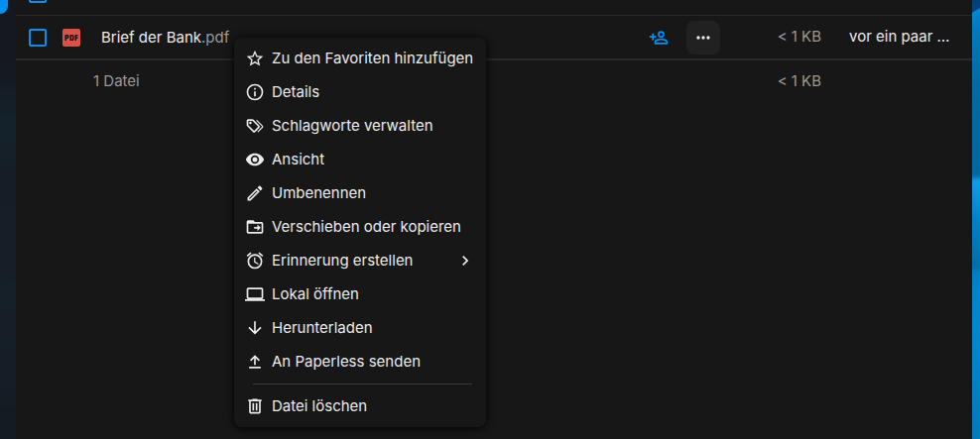Click the share person-plus icon
The width and height of the screenshot is (980, 439).
coord(659,38)
